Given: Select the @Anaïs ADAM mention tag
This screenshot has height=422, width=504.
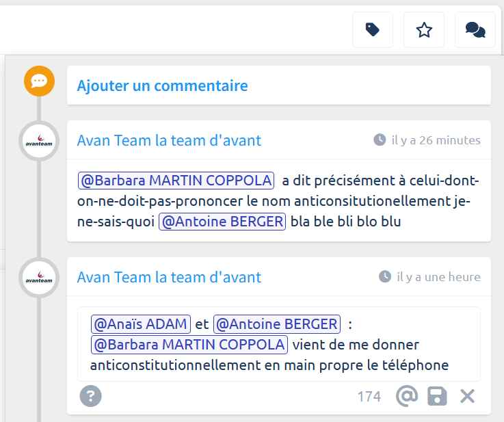Looking at the screenshot, I should click(x=140, y=324).
